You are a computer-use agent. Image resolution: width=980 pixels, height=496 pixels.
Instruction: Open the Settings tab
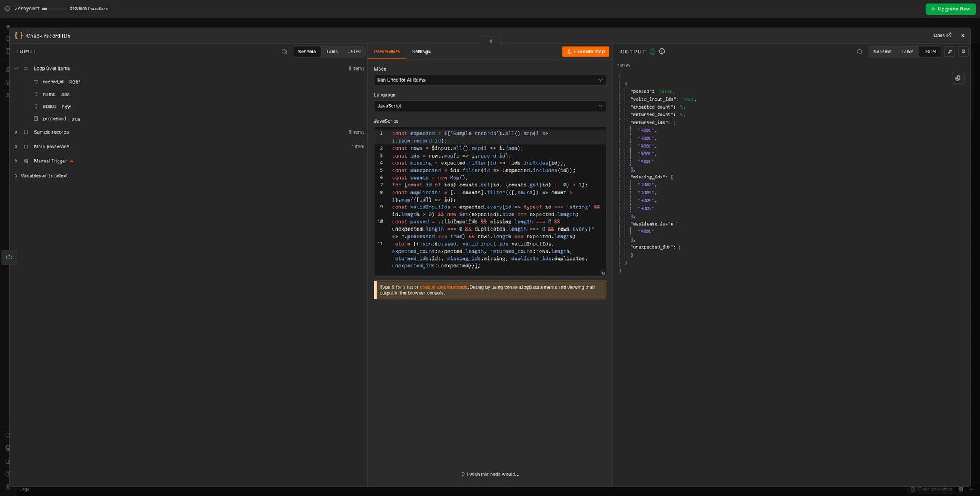tap(421, 52)
